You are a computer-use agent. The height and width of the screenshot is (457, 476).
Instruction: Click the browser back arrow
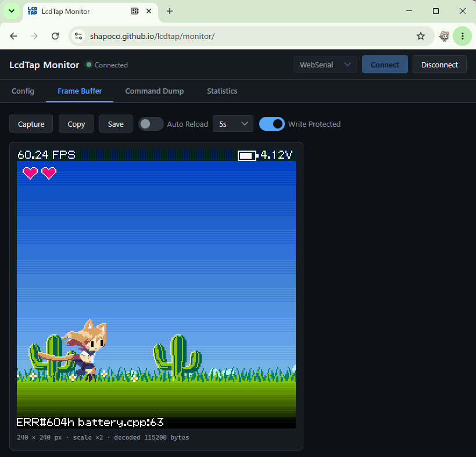click(x=13, y=36)
